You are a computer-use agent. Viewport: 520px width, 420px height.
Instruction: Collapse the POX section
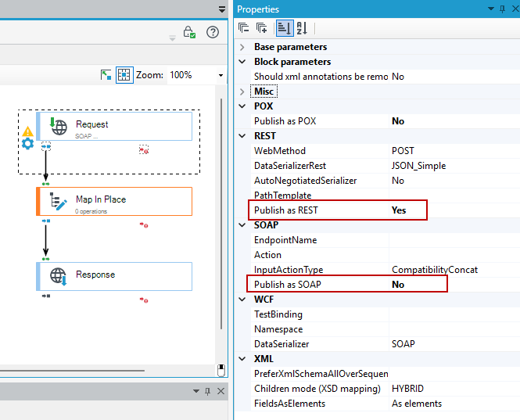(242, 106)
